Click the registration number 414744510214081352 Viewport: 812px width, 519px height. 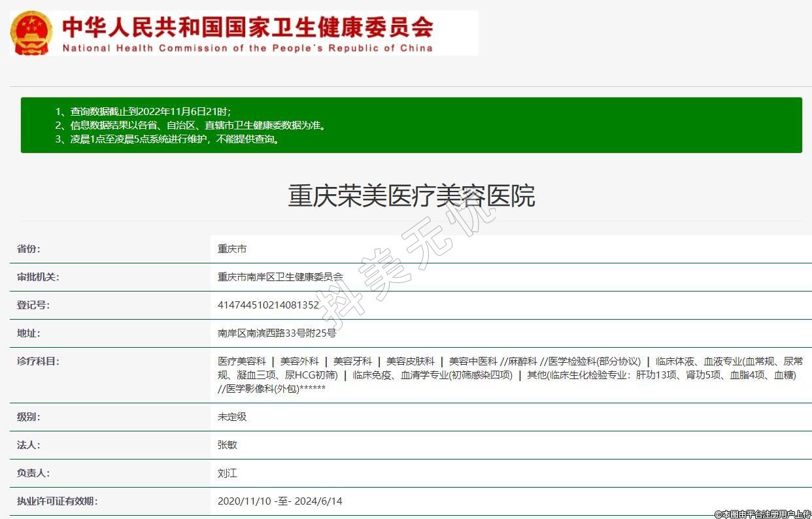(268, 305)
